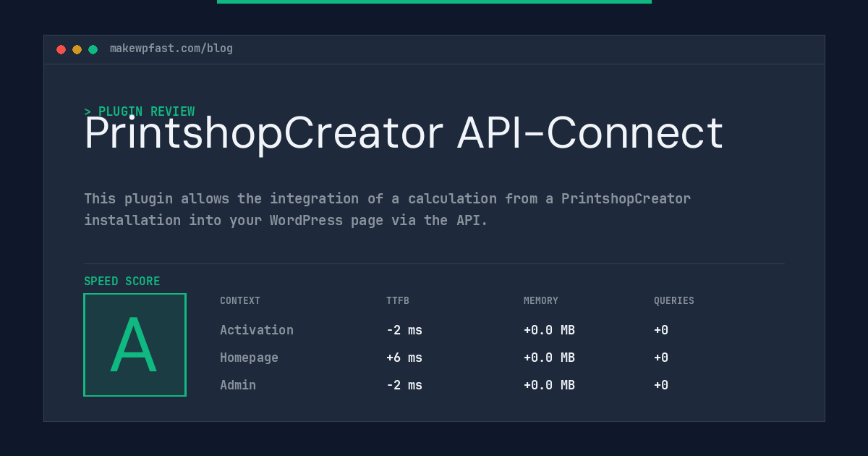Viewport: 868px width, 456px height.
Task: Click the green window dot
Action: click(x=93, y=49)
